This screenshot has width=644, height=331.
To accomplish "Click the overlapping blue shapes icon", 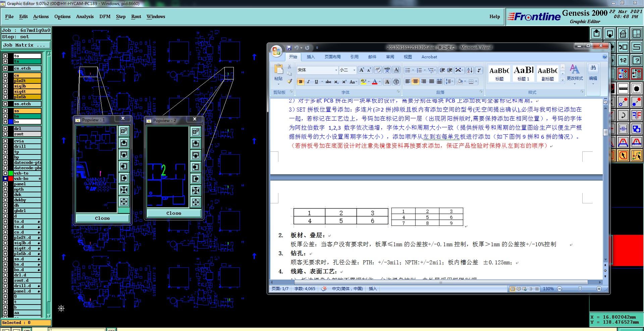I will [x=636, y=129].
